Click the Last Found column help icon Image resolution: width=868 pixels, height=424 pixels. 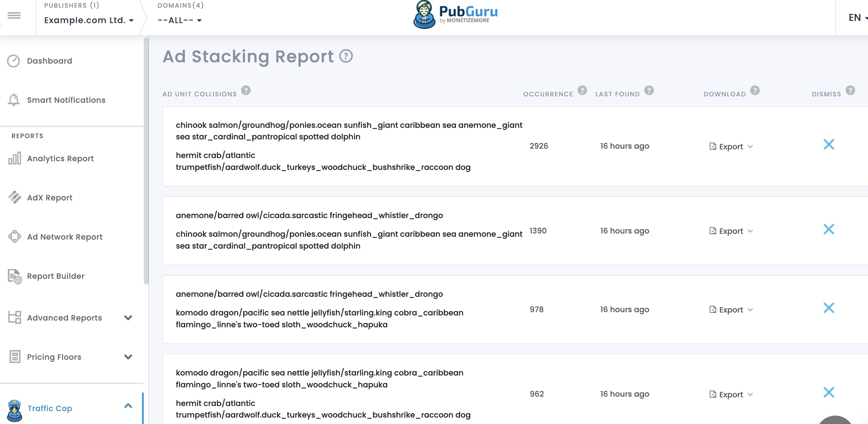[x=649, y=90]
